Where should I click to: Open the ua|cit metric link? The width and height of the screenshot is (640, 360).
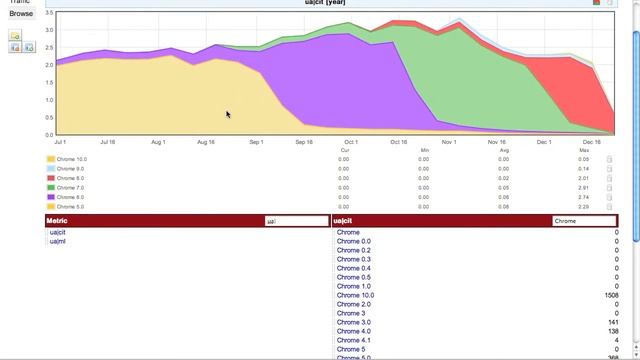click(58, 232)
